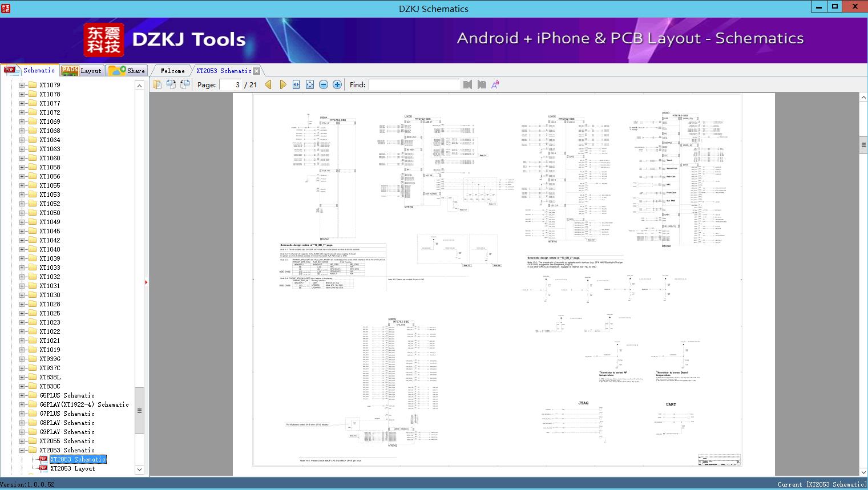Select the XT937C tree item
This screenshot has width=868, height=490.
[x=50, y=368]
